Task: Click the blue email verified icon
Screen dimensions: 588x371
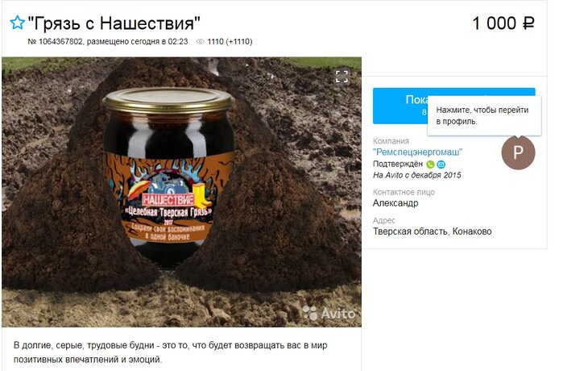Action: point(441,164)
